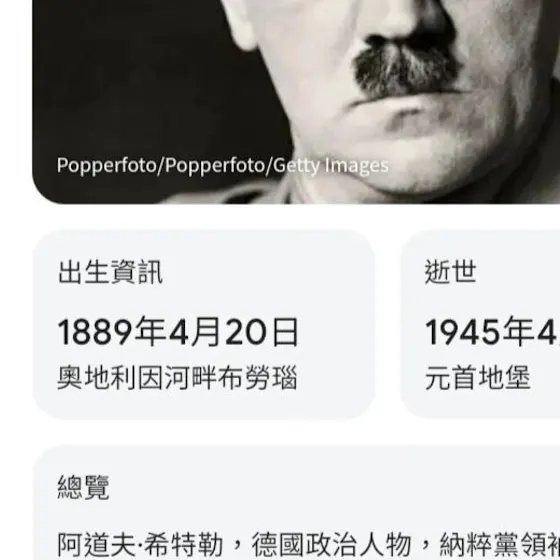
Task: Select the Getty Images part of credit
Action: click(331, 166)
